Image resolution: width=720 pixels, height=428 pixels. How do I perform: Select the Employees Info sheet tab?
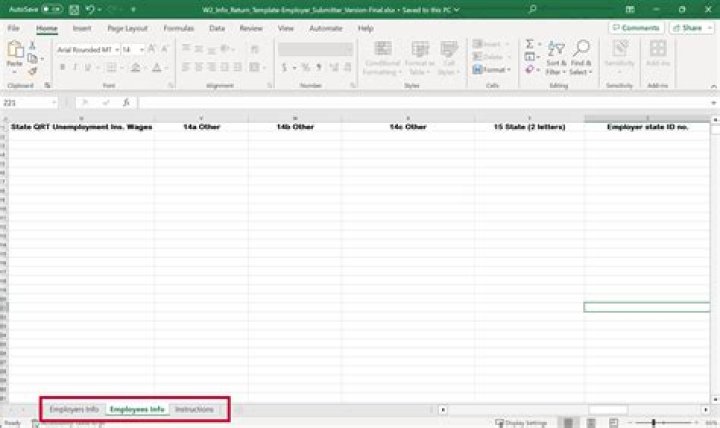[137, 409]
